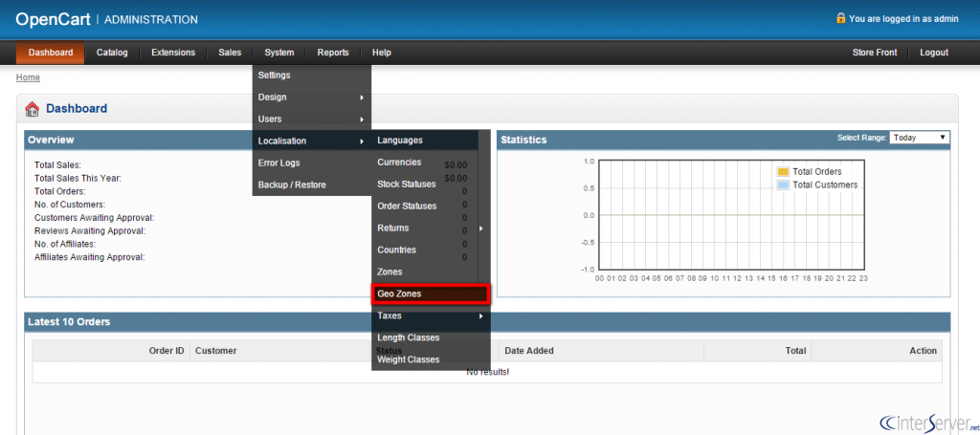Click the Total Orders legend swatch
This screenshot has height=435, width=980.
point(783,172)
